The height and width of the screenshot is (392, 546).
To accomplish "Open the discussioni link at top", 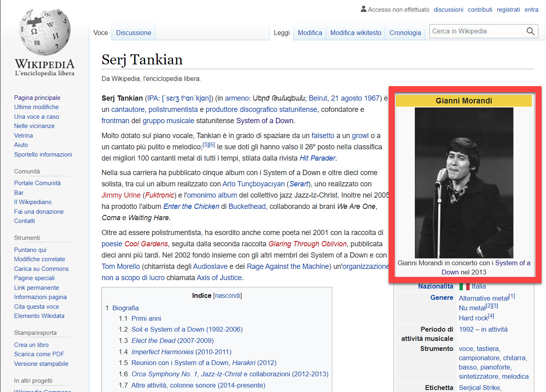I will point(449,10).
